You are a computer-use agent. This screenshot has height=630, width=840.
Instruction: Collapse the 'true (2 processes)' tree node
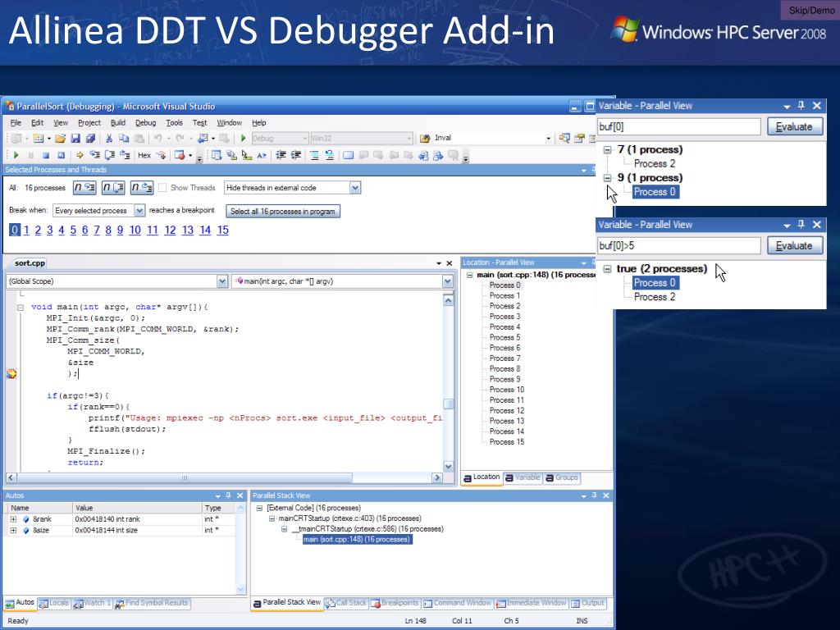point(608,269)
